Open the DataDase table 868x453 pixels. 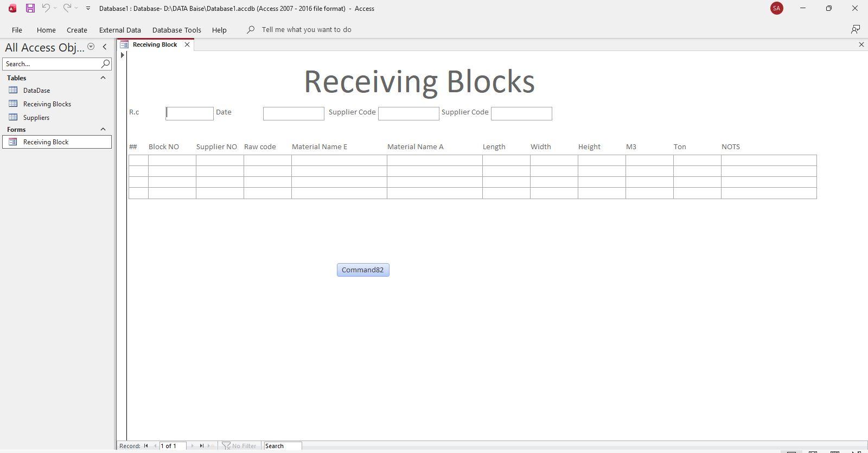click(x=36, y=91)
